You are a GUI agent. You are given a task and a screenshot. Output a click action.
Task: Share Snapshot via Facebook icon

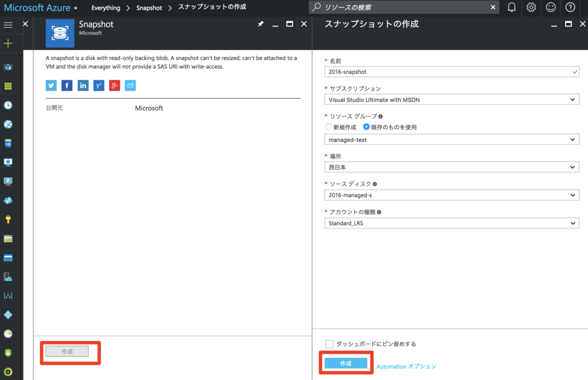(67, 86)
